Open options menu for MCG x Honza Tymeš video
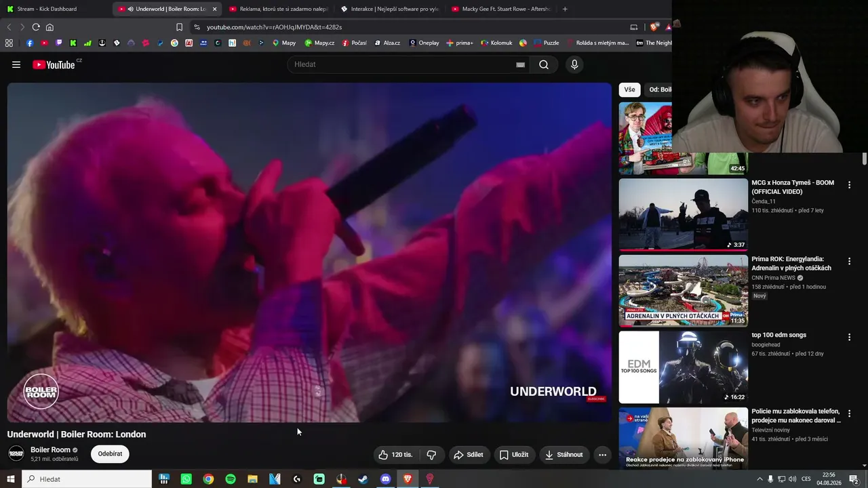This screenshot has width=868, height=488. 849,185
